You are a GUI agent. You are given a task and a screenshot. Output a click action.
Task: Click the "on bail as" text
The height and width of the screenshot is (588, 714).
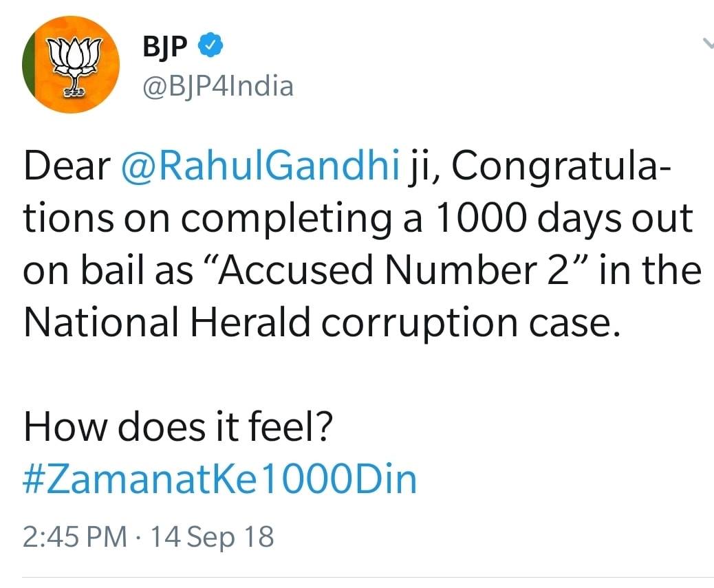click(108, 270)
